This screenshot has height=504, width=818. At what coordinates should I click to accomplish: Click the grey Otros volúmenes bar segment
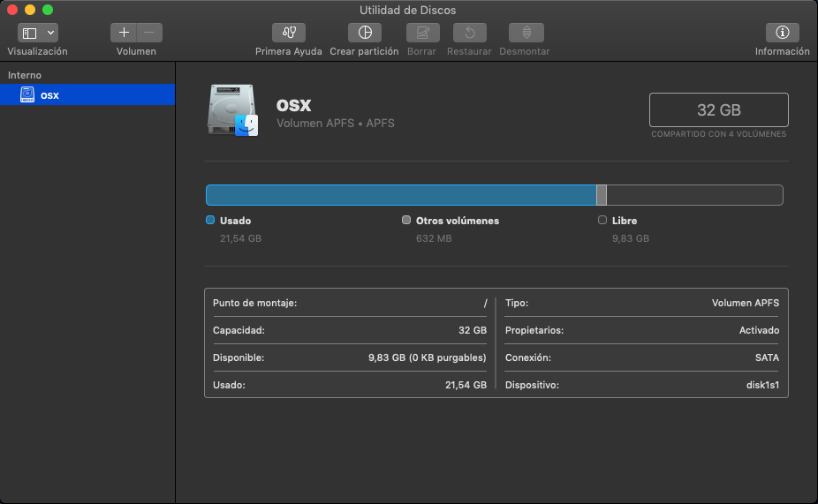pyautogui.click(x=602, y=195)
